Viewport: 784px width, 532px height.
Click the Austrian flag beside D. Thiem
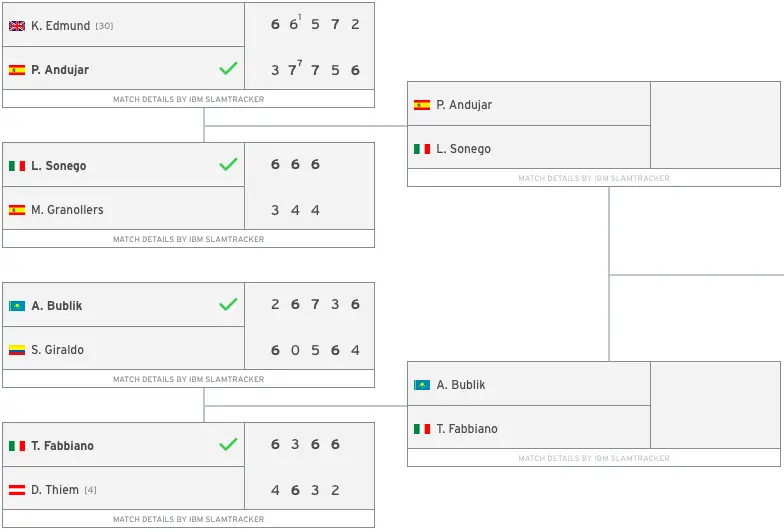point(17,490)
